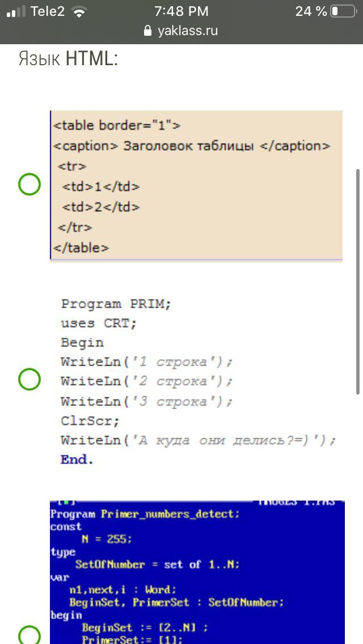The image size is (363, 644).
Task: Click the blue Turbo Pascal code screenshot
Action: tap(197, 572)
